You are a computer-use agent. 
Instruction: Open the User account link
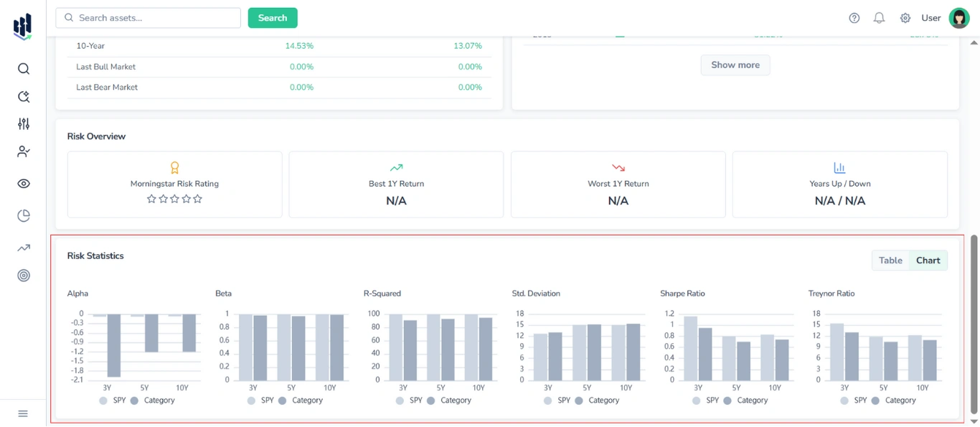click(x=930, y=17)
